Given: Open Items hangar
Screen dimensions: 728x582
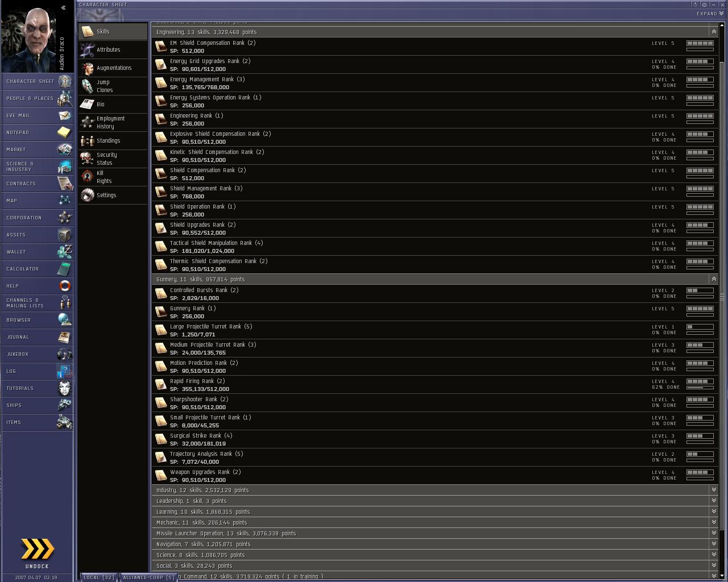Looking at the screenshot, I should coord(37,422).
